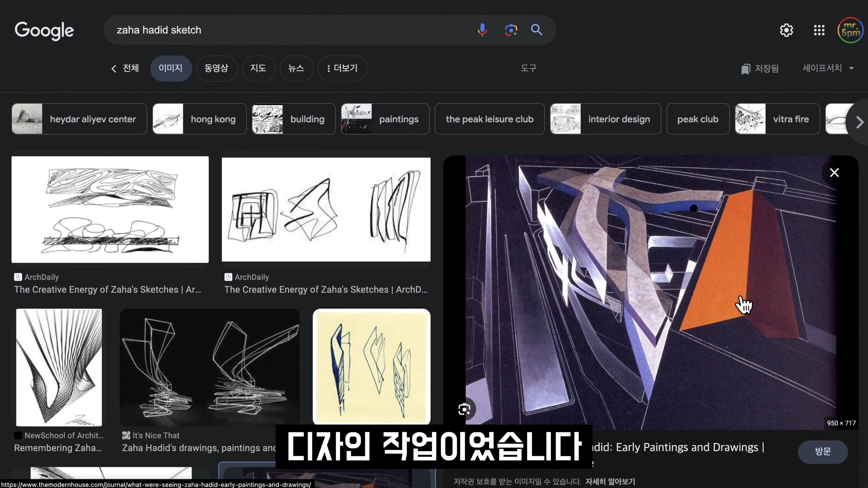
Task: Click ArchDaily favicon on second result
Action: click(x=228, y=277)
